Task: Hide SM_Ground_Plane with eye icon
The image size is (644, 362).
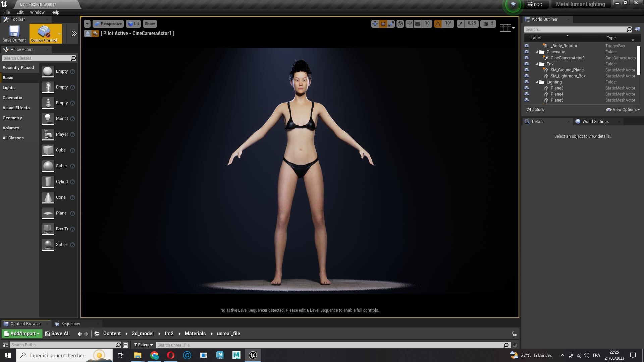Action: click(x=527, y=70)
